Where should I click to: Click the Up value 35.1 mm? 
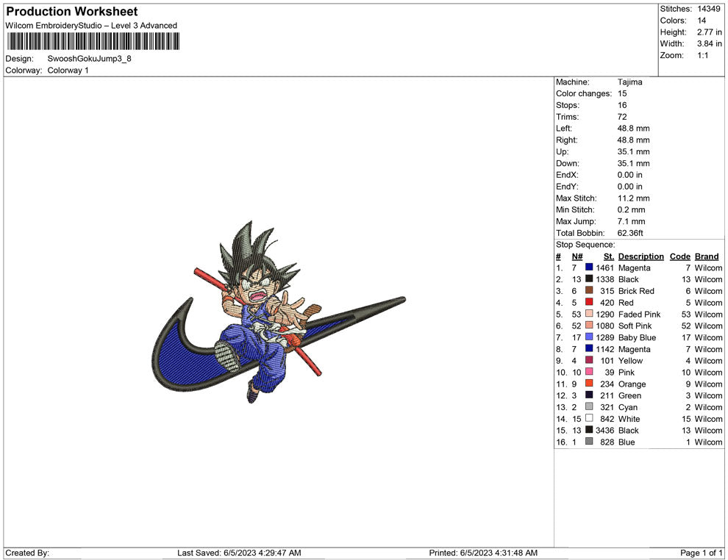coord(633,151)
